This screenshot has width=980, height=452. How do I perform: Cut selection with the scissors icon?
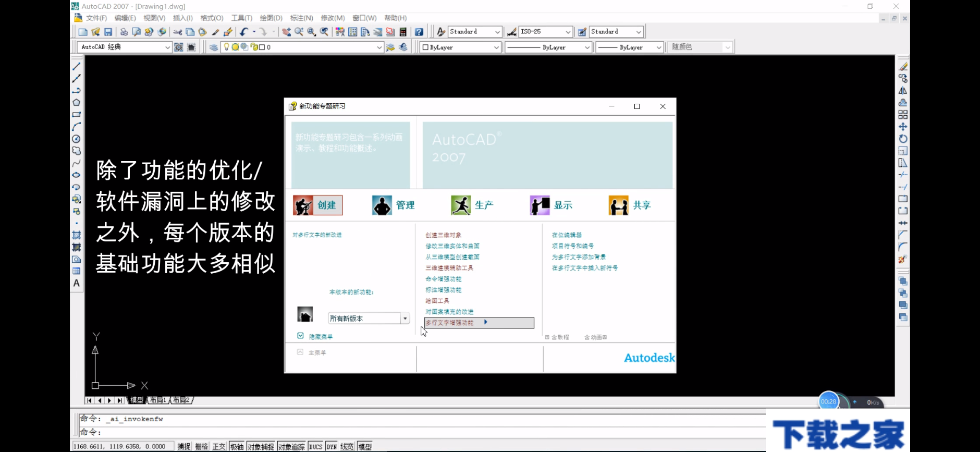point(178,32)
